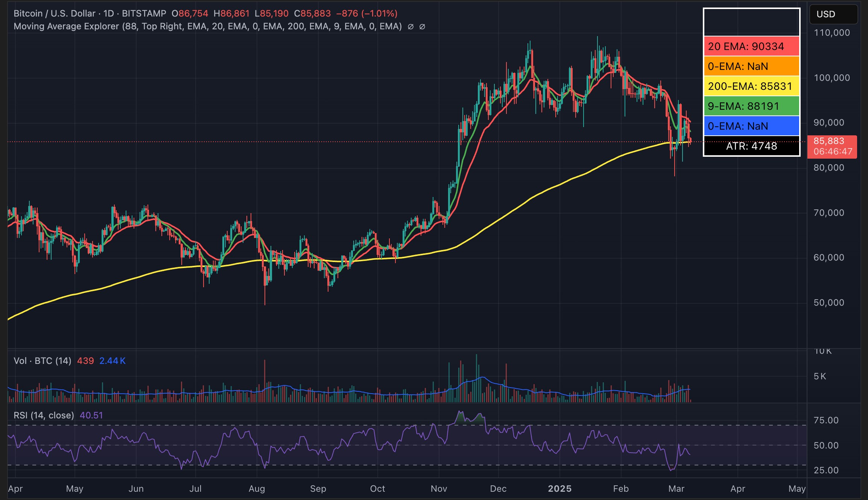Image resolution: width=868 pixels, height=500 pixels.
Task: Select the RSI (14, close) indicator label
Action: [44, 415]
